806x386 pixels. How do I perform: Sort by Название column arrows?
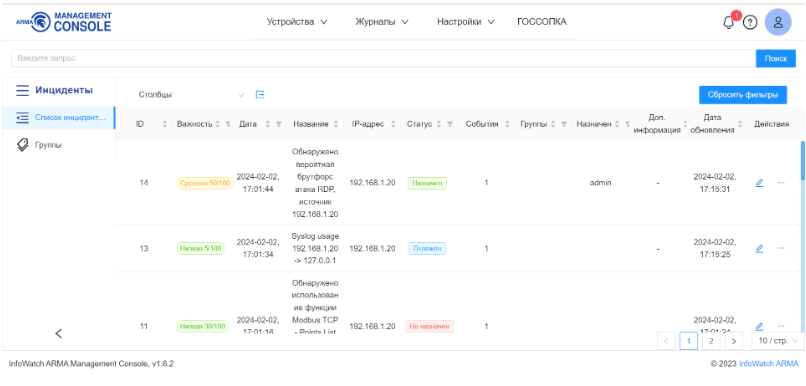point(336,124)
